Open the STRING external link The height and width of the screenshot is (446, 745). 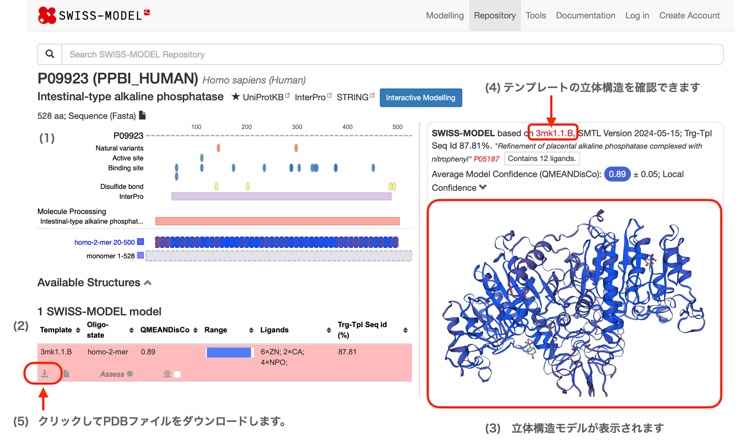355,97
